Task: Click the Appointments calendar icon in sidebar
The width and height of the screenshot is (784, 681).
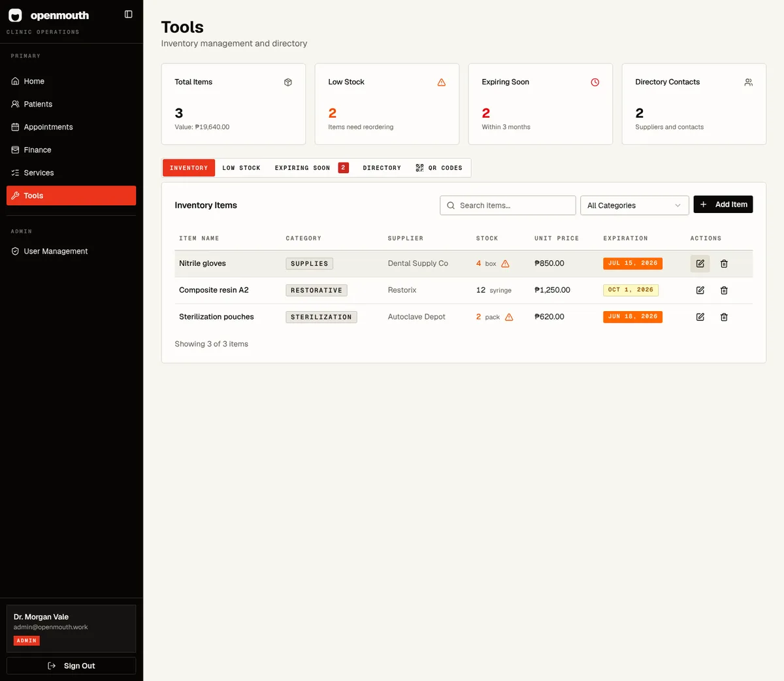Action: 15,127
